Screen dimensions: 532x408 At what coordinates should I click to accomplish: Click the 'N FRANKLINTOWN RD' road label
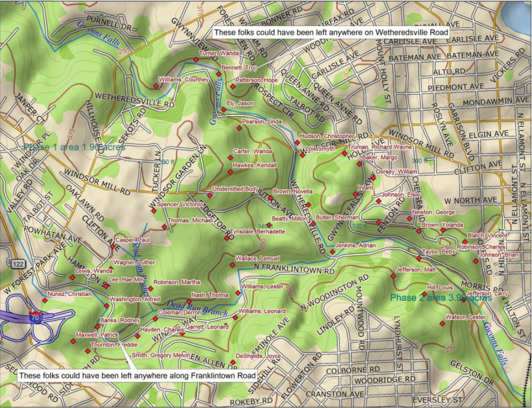coord(294,269)
